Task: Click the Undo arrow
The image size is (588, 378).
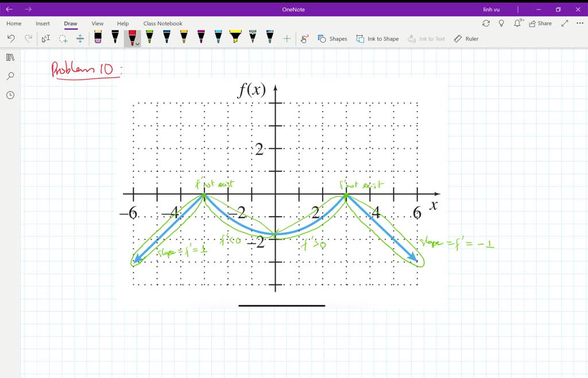Action: 11,38
